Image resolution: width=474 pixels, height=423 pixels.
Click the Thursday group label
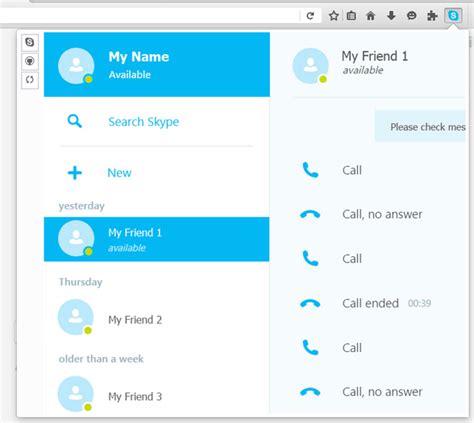(81, 282)
